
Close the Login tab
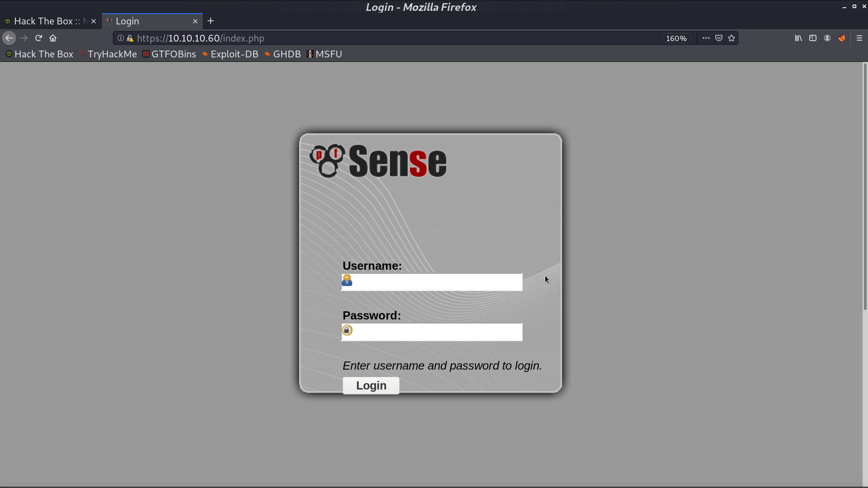(195, 21)
